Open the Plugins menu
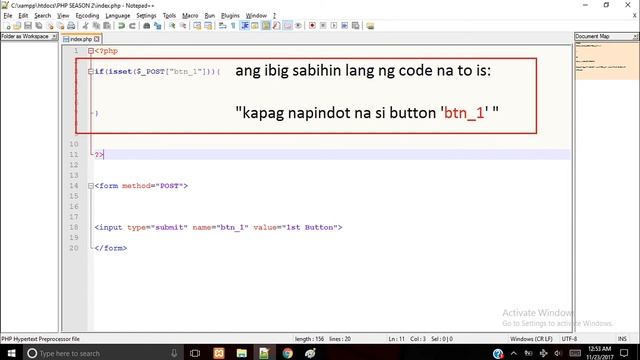The height and width of the screenshot is (360, 640). 230,16
